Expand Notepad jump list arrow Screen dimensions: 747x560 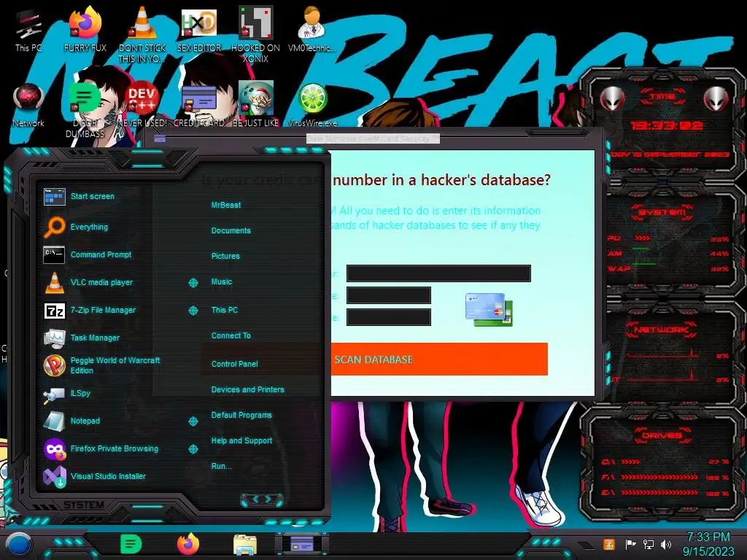coord(193,421)
